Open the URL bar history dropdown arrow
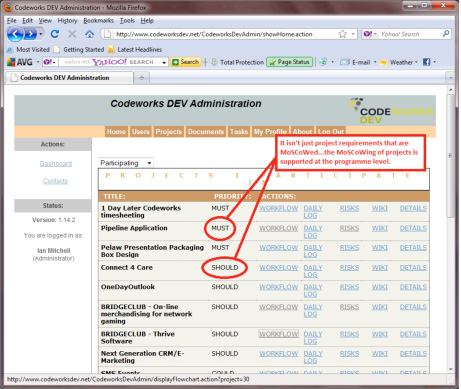461x389 pixels. 353,34
